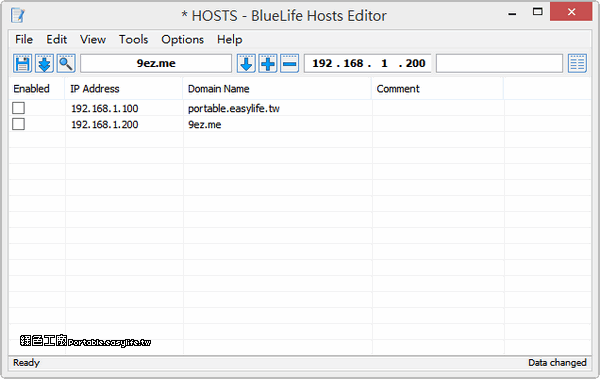This screenshot has width=600, height=379.
Task: Click the blue down-arrow icon beside Save
Action: pyautogui.click(x=44, y=63)
